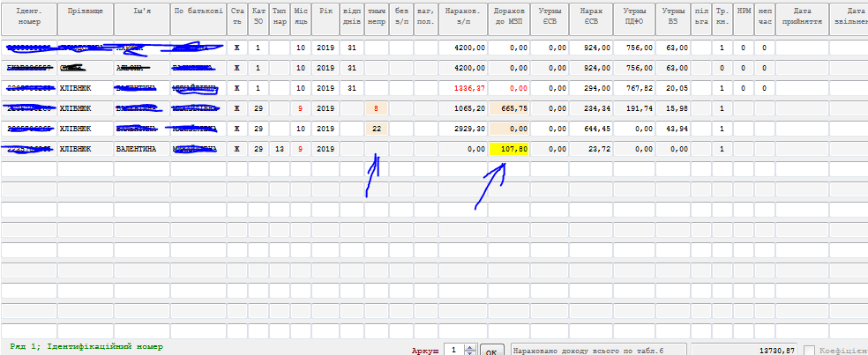Image resolution: width=868 pixels, height=355 pixels.
Task: Increase the Аркуш page number with up arrow
Action: (x=469, y=346)
